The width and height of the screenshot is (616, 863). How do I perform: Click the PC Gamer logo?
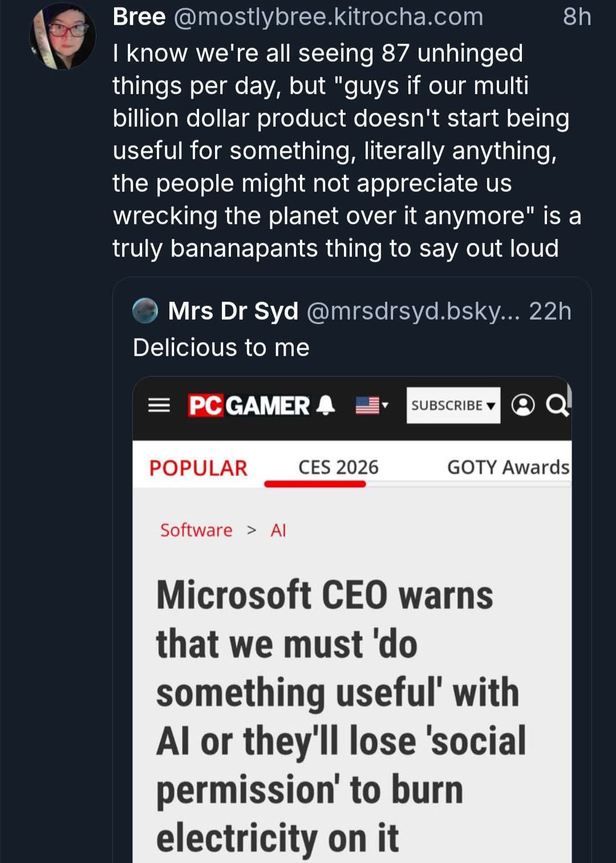tap(249, 405)
